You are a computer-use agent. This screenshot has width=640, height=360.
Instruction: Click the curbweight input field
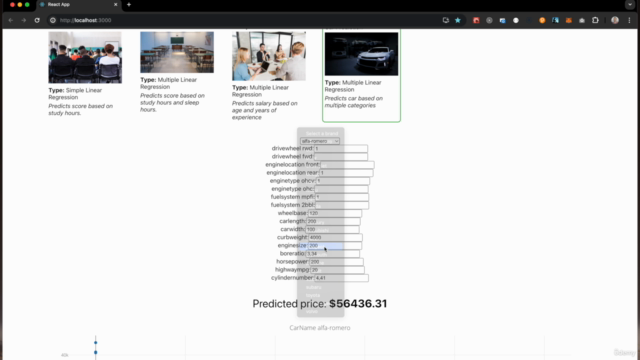335,238
